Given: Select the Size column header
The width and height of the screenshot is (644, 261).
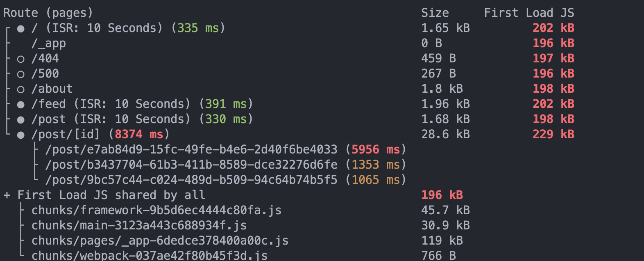Looking at the screenshot, I should (x=435, y=13).
